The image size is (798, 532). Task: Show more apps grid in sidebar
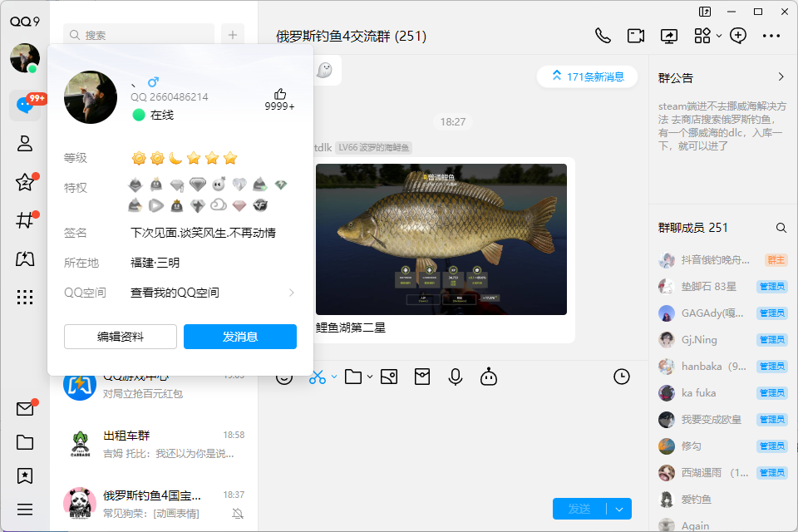[25, 297]
